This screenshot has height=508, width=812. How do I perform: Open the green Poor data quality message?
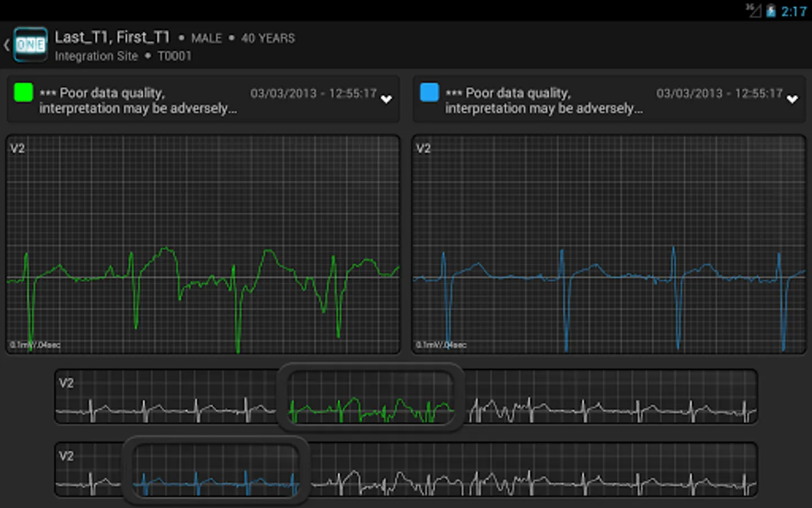click(138, 100)
